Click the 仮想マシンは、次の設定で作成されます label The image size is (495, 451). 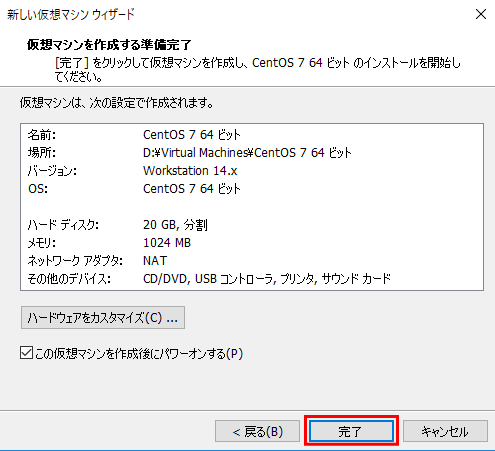tap(117, 103)
